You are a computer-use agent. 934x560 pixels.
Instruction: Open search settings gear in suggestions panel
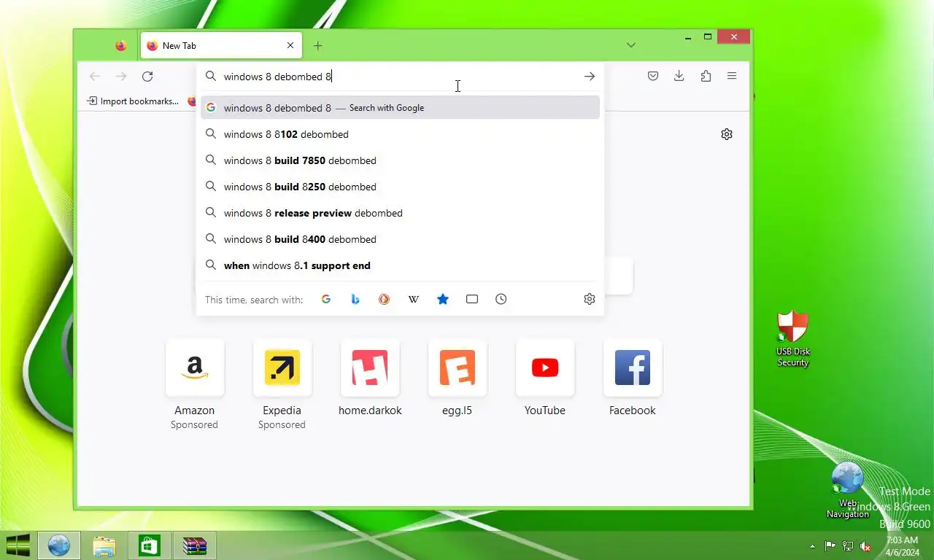[x=590, y=299]
